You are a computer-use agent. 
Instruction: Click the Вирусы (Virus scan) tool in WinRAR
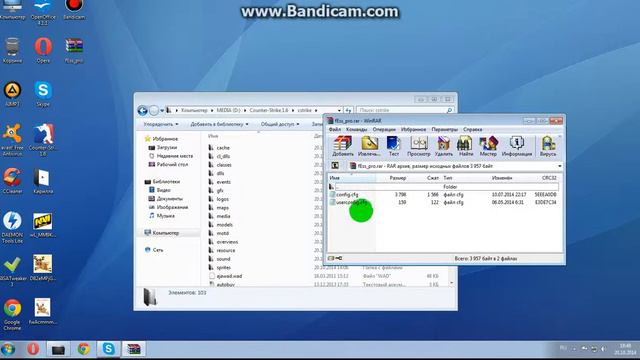pyautogui.click(x=548, y=147)
